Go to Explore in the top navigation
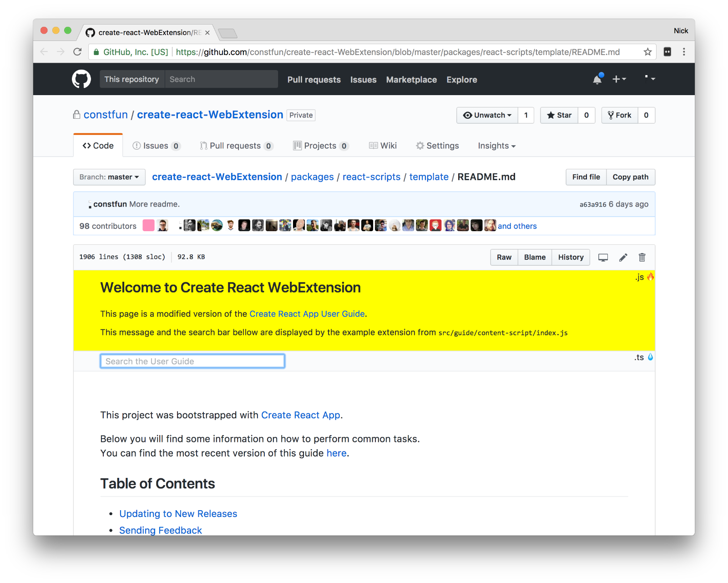 click(x=461, y=80)
